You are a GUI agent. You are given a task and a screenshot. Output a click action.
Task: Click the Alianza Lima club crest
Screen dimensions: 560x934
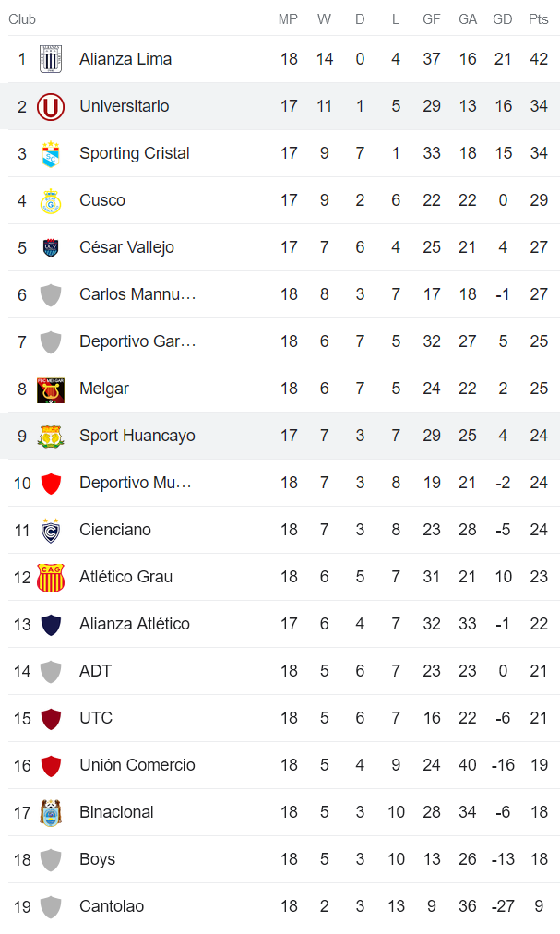[x=51, y=59]
